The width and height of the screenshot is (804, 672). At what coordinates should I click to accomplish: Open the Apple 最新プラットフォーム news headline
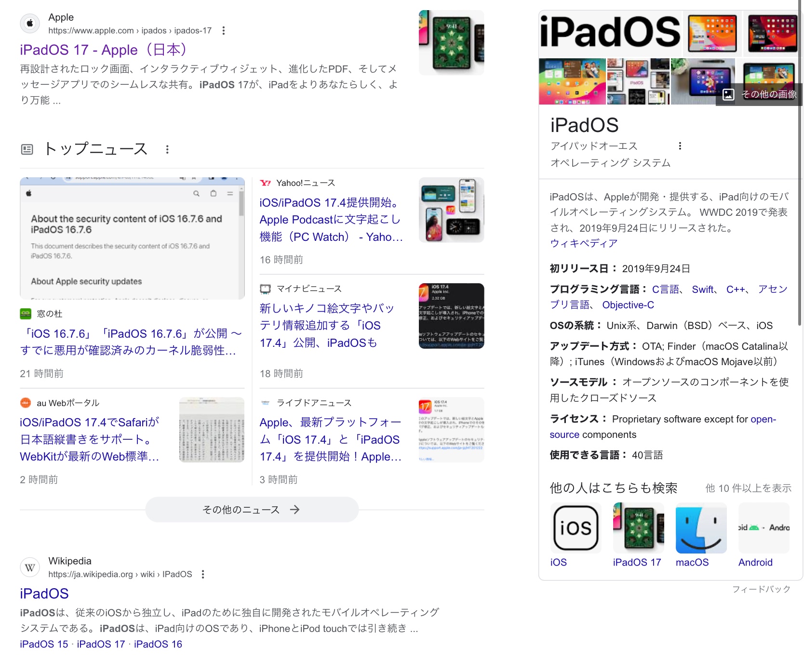[331, 439]
